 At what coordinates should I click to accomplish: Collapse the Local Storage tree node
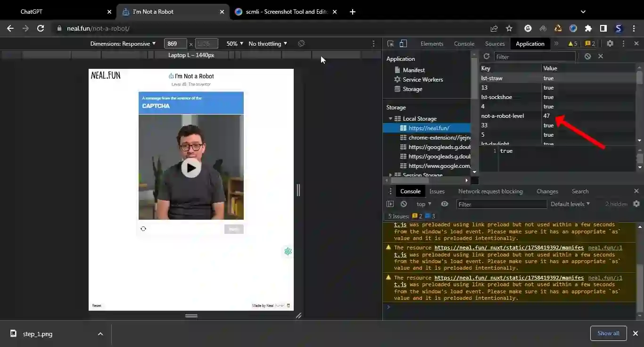pyautogui.click(x=390, y=119)
